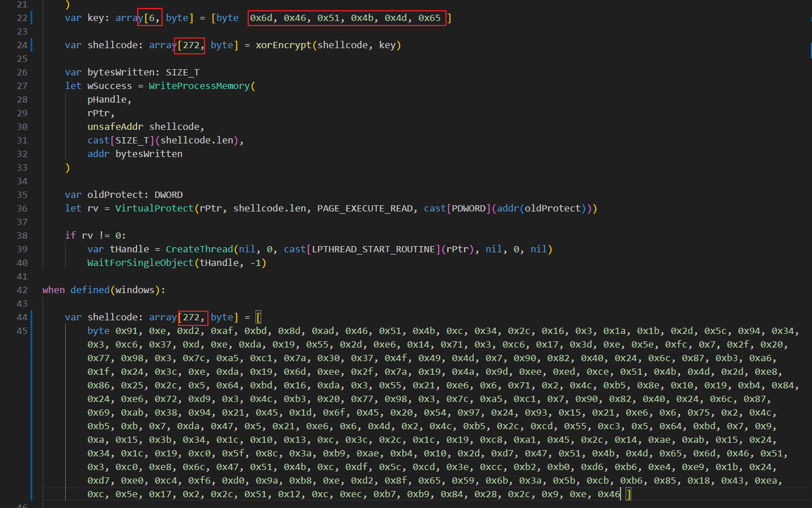Click 'addr bytesWritten' argument on line 32
812x508 pixels.
(x=135, y=154)
